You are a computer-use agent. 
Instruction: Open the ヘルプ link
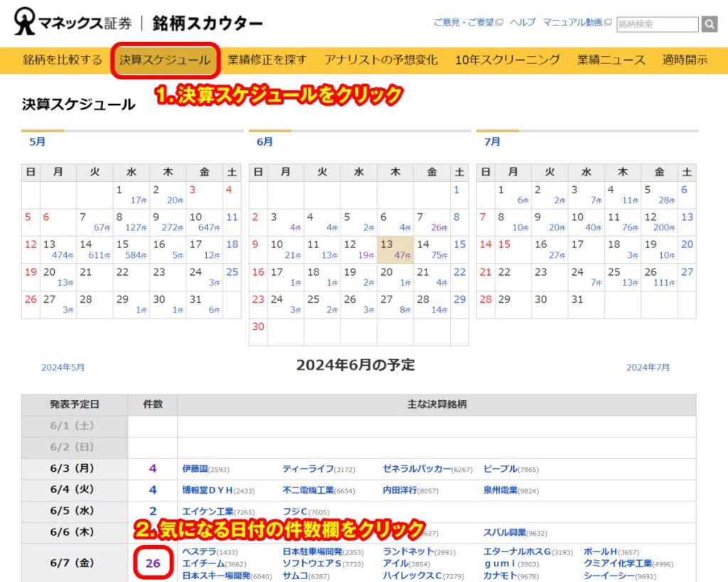pos(523,22)
